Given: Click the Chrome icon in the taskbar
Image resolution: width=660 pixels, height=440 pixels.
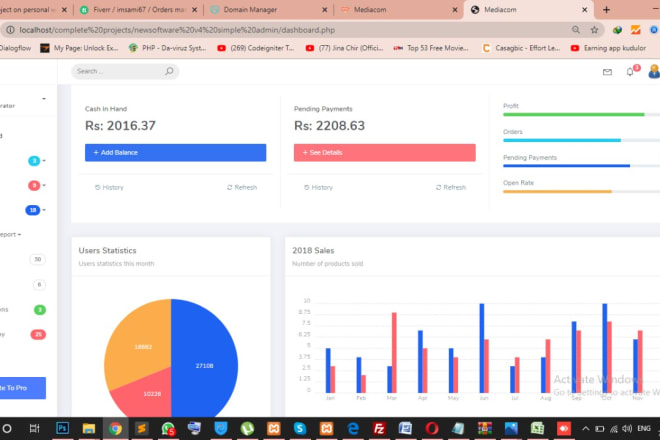Looking at the screenshot, I should click(115, 429).
